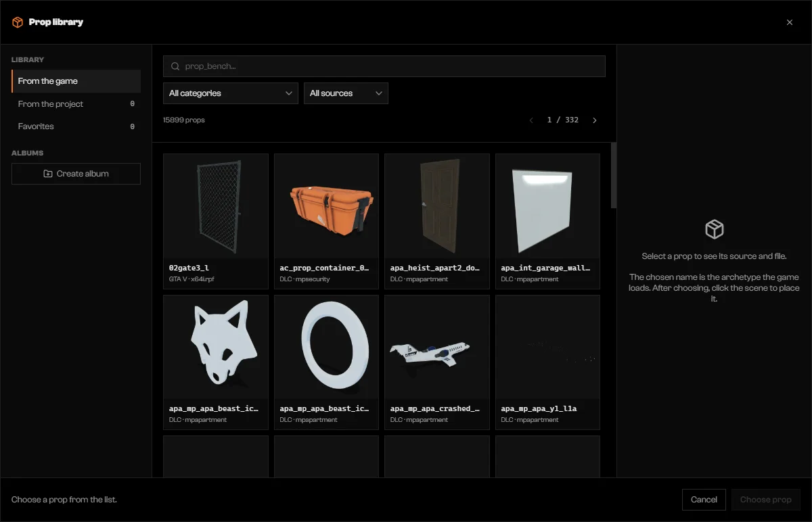Go to the previous page arrow
The height and width of the screenshot is (522, 812).
click(531, 120)
